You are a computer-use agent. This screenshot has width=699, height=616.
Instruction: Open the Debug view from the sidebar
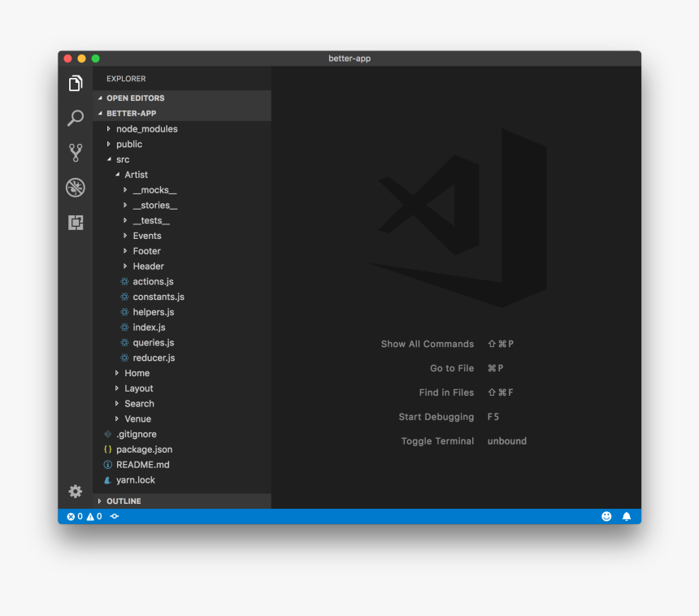(75, 187)
